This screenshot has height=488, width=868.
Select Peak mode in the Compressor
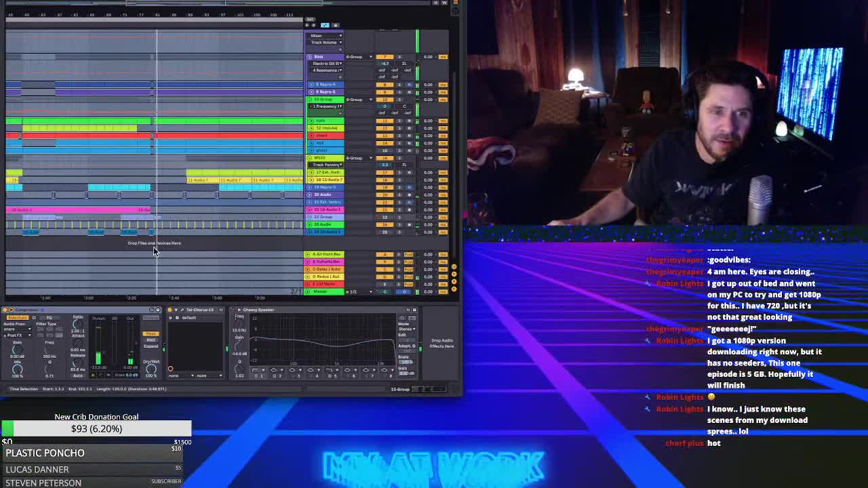pos(151,333)
